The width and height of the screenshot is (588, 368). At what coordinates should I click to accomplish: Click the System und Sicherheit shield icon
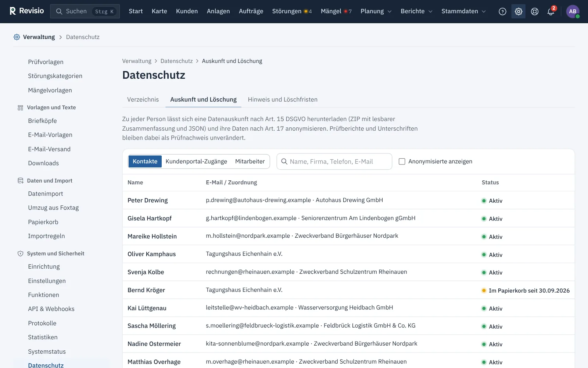(21, 254)
